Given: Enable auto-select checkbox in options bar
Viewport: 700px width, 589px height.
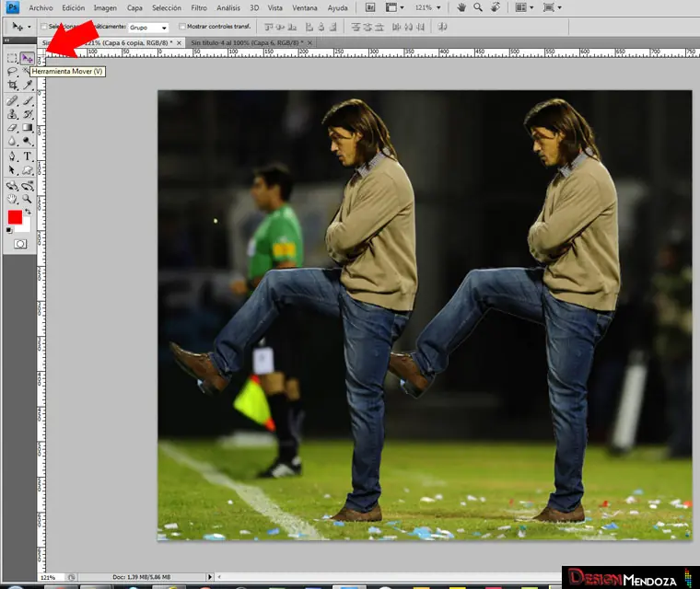Looking at the screenshot, I should [x=44, y=27].
